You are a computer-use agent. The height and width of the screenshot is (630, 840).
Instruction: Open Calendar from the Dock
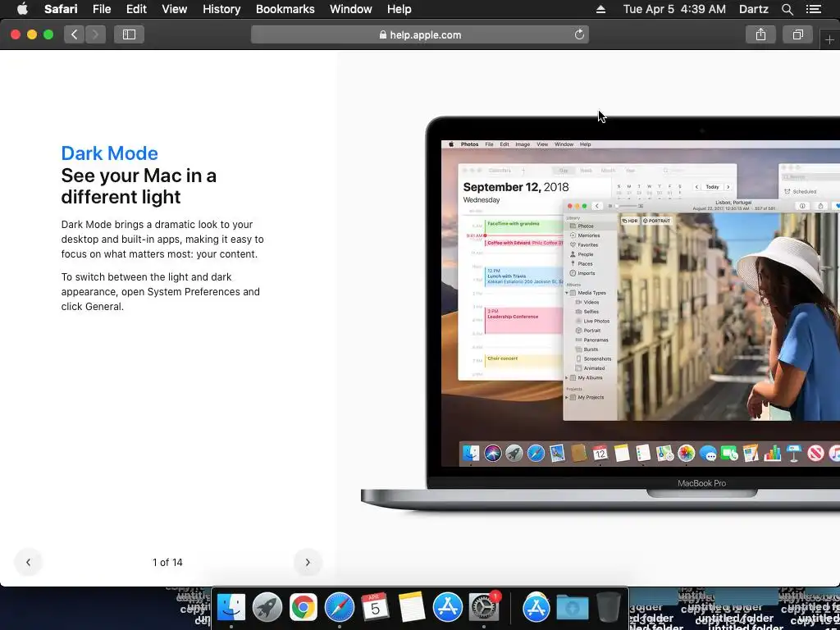point(375,608)
